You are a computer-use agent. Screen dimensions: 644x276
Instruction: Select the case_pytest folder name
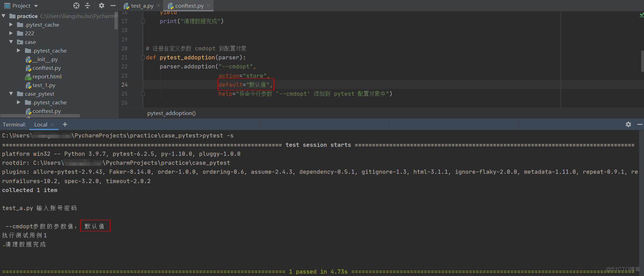pyautogui.click(x=39, y=94)
